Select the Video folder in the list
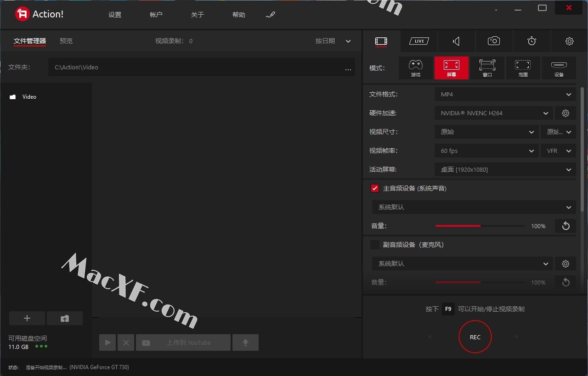 (23, 97)
